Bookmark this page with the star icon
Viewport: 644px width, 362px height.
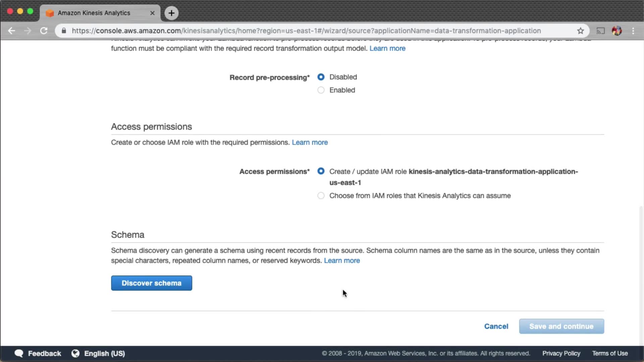581,31
